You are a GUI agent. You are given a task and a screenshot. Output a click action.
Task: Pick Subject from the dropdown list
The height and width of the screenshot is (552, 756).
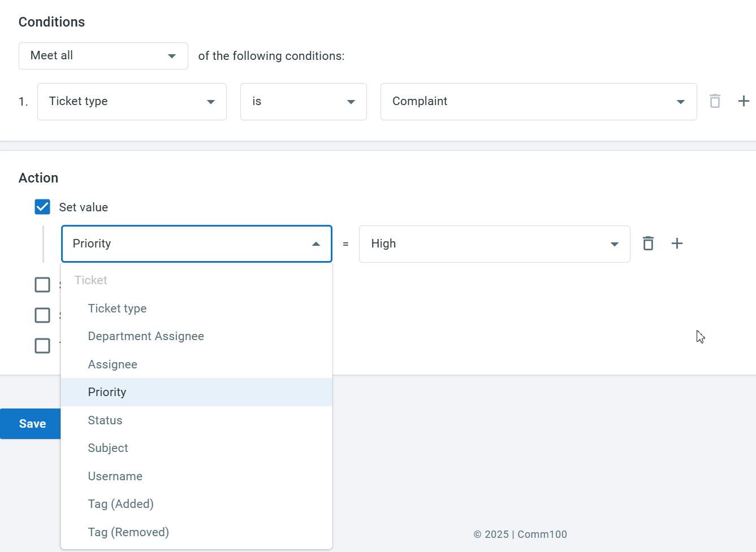click(197, 448)
